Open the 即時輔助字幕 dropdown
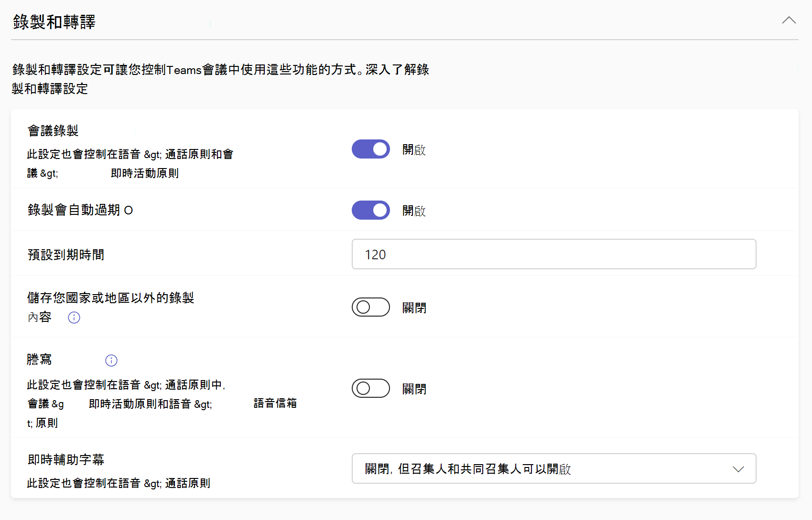 tap(554, 468)
